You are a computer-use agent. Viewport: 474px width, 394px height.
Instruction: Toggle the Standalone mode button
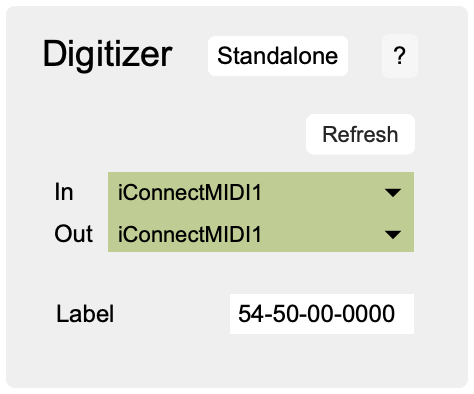pyautogui.click(x=278, y=56)
